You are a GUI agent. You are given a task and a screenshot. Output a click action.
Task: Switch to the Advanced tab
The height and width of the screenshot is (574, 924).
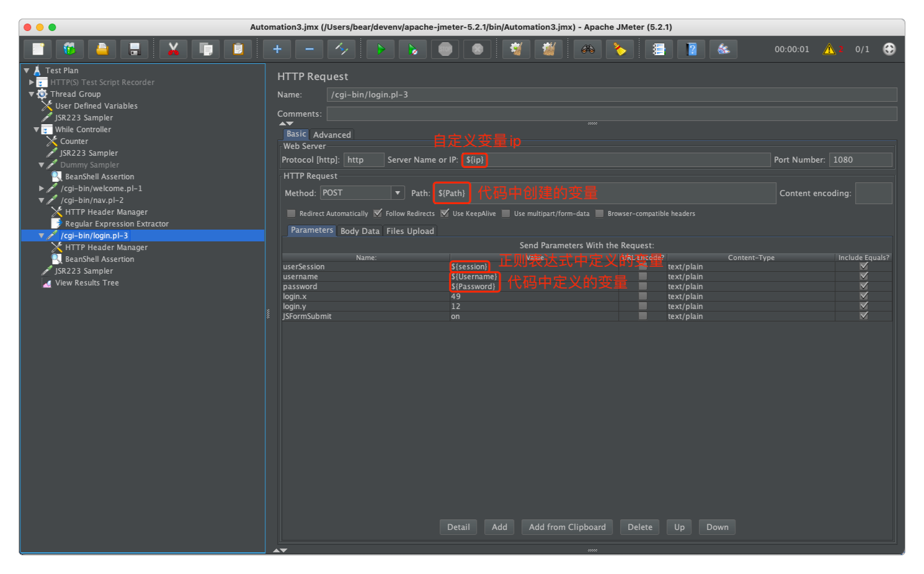click(332, 135)
